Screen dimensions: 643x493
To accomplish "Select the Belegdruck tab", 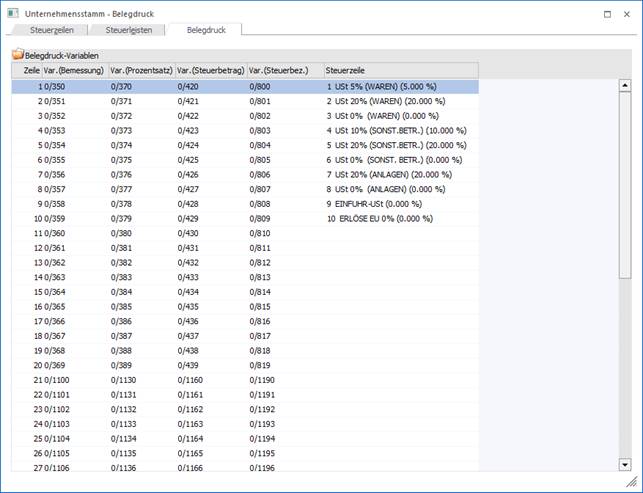I will 206,31.
